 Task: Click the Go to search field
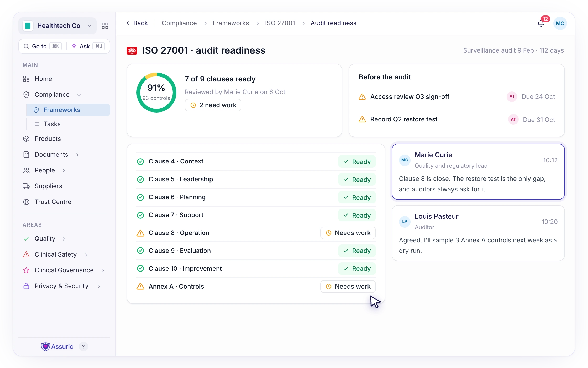coord(43,46)
